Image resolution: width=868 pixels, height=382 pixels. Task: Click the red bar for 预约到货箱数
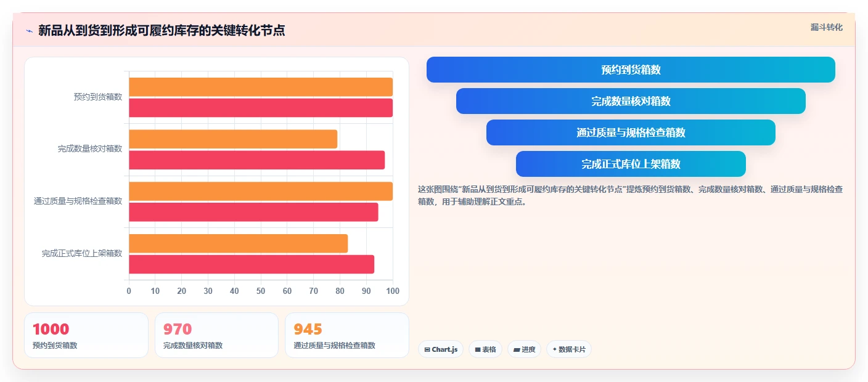(261, 108)
